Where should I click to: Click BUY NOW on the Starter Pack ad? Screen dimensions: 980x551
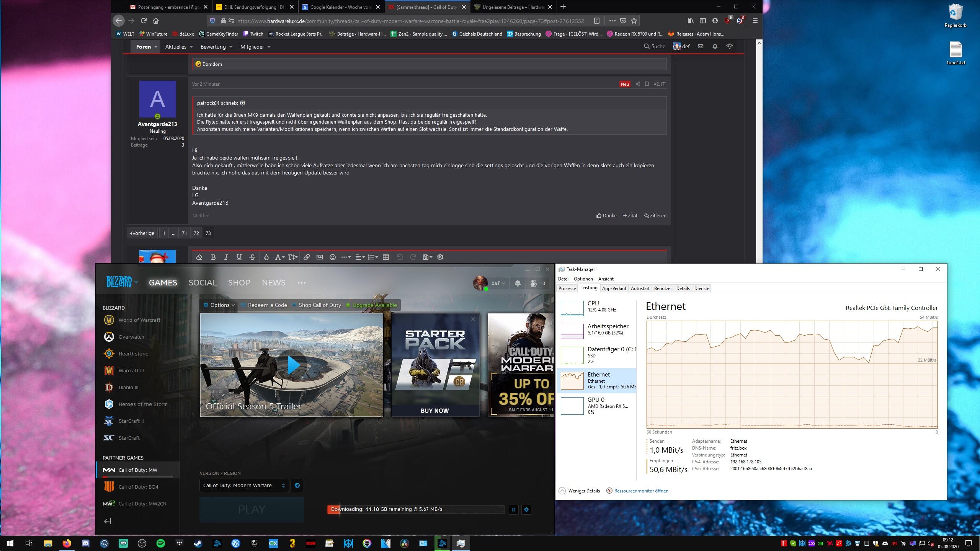(x=435, y=411)
